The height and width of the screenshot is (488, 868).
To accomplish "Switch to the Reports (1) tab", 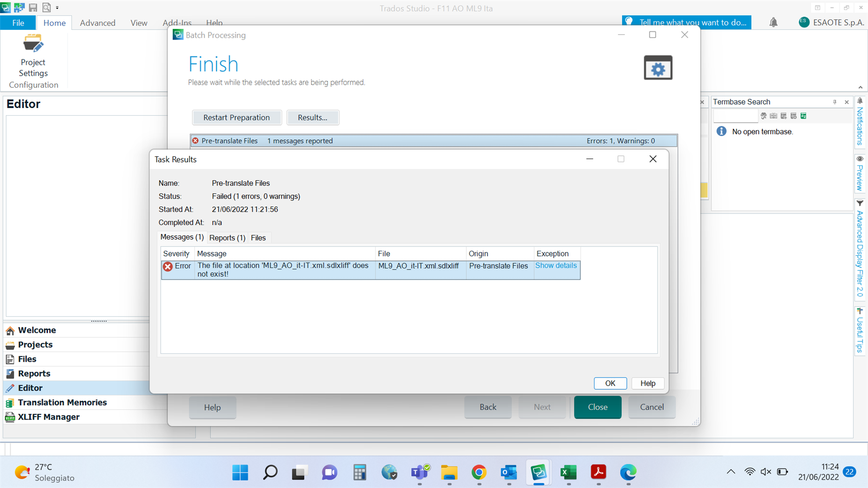I will click(x=227, y=237).
